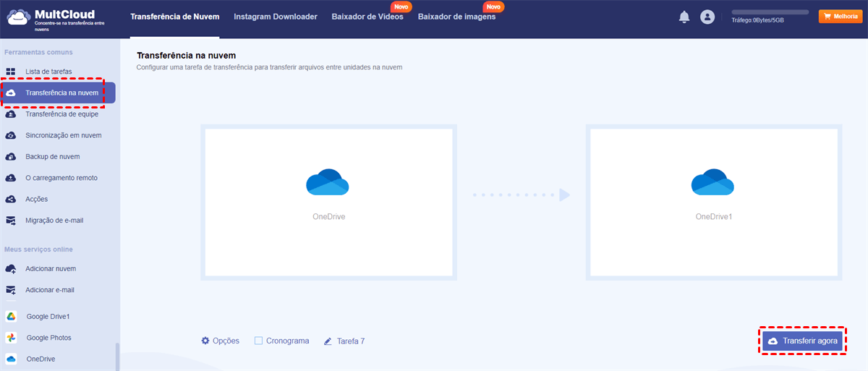868x371 pixels.
Task: Select Transferência na nuvem in sidebar
Action: pyautogui.click(x=58, y=93)
